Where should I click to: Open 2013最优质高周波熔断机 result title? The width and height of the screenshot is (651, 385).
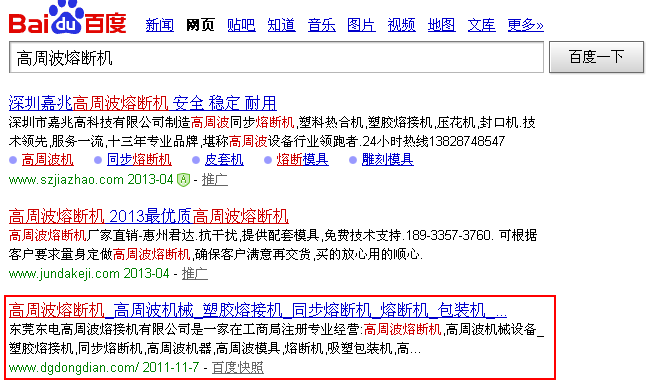[149, 216]
